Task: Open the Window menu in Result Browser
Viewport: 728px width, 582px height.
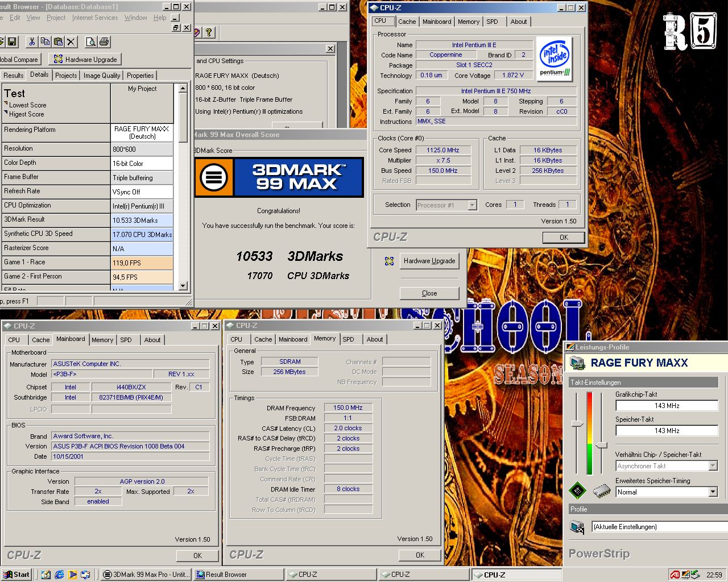Action: 135,18
